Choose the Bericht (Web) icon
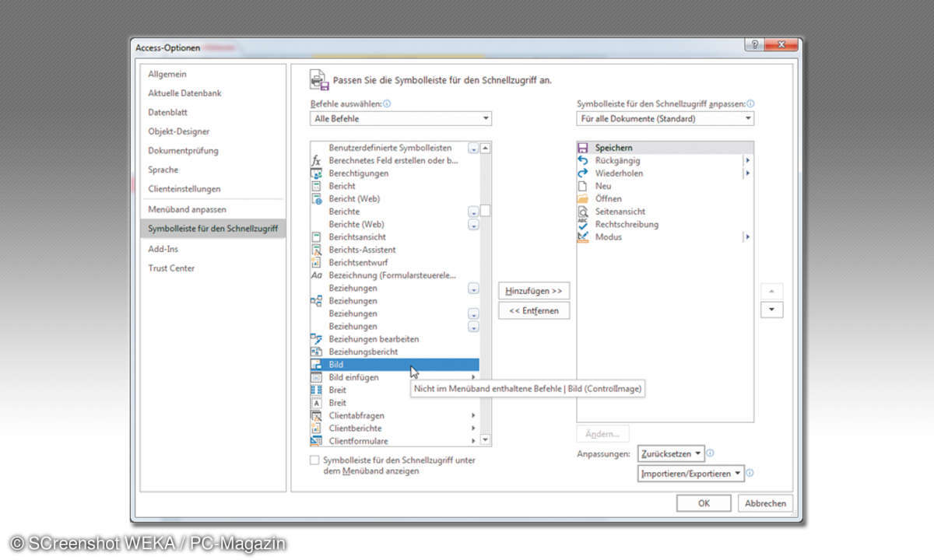The height and width of the screenshot is (560, 934). [x=316, y=199]
